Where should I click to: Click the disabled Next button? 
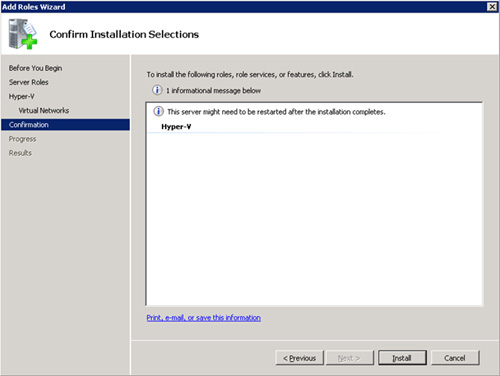[x=349, y=358]
